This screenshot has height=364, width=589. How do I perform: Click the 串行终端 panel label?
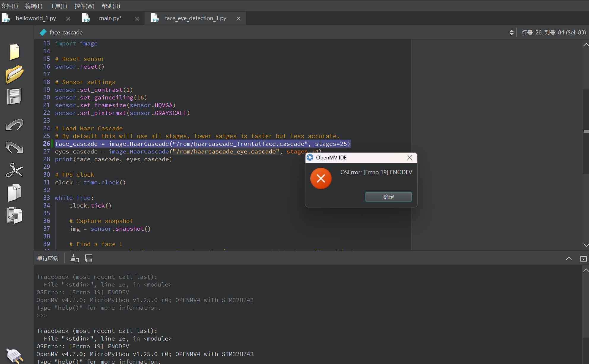(48, 258)
